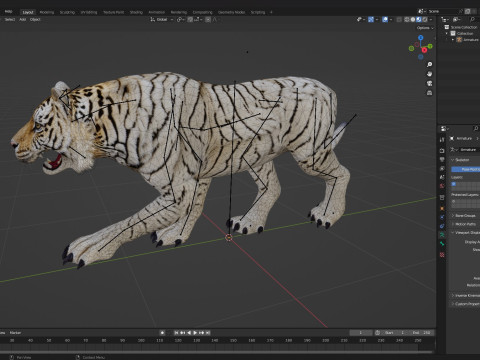Open the View Layer properties tab icon
The image size is (480, 360).
(x=442, y=168)
